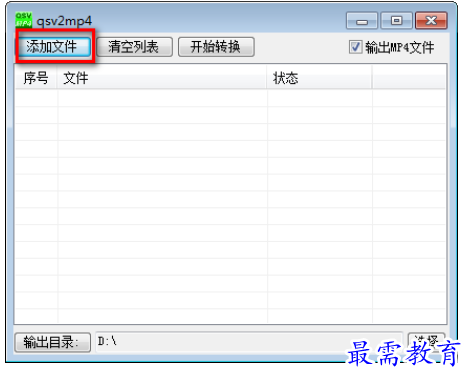469x385 pixels.
Task: Start conversion with the 开始转换 button
Action: click(216, 47)
